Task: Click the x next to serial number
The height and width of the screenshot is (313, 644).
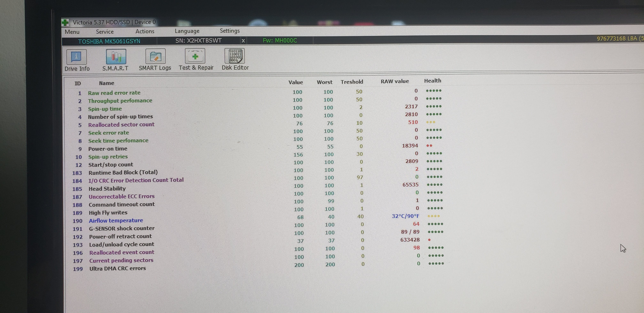Action: click(243, 41)
